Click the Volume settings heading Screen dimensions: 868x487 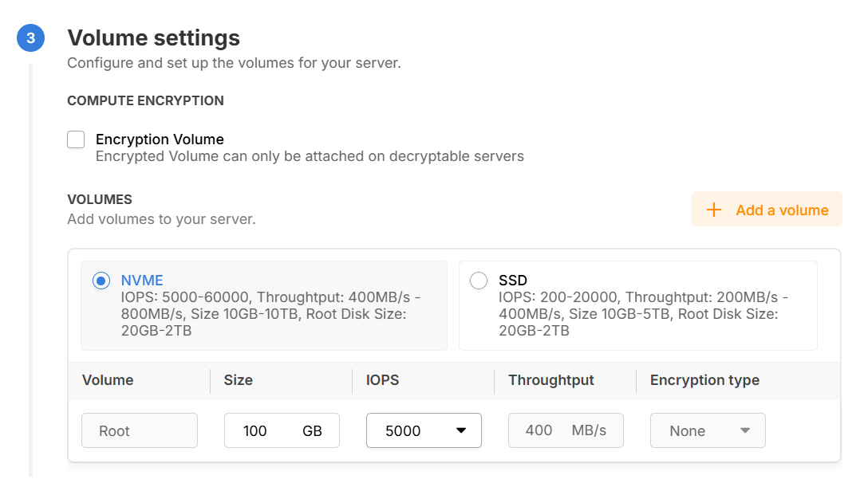153,37
